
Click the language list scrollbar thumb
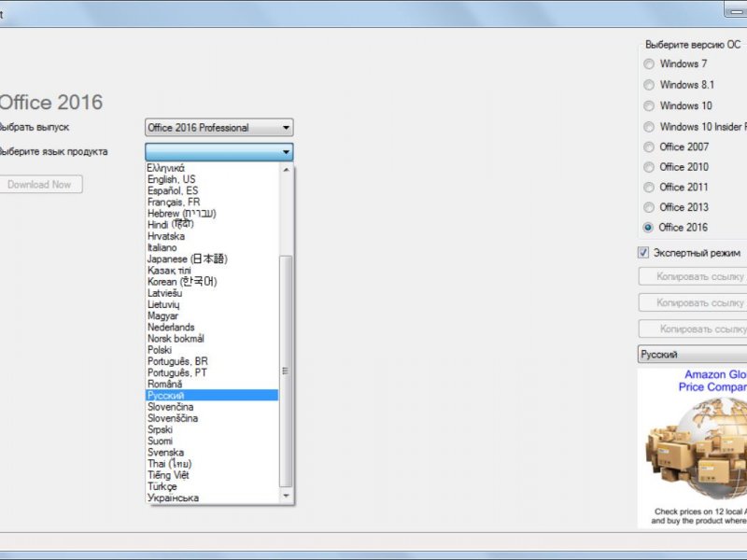point(286,371)
